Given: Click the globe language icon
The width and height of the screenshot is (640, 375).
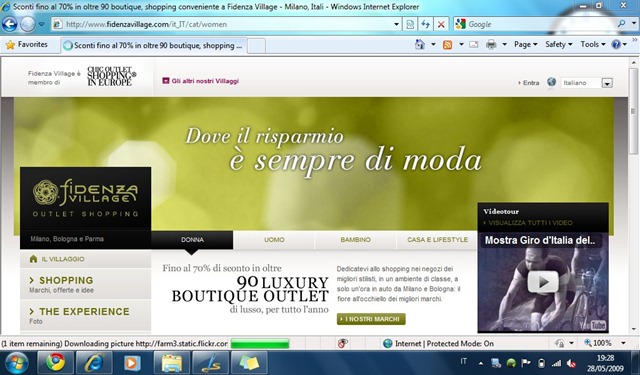Looking at the screenshot, I should [x=551, y=82].
